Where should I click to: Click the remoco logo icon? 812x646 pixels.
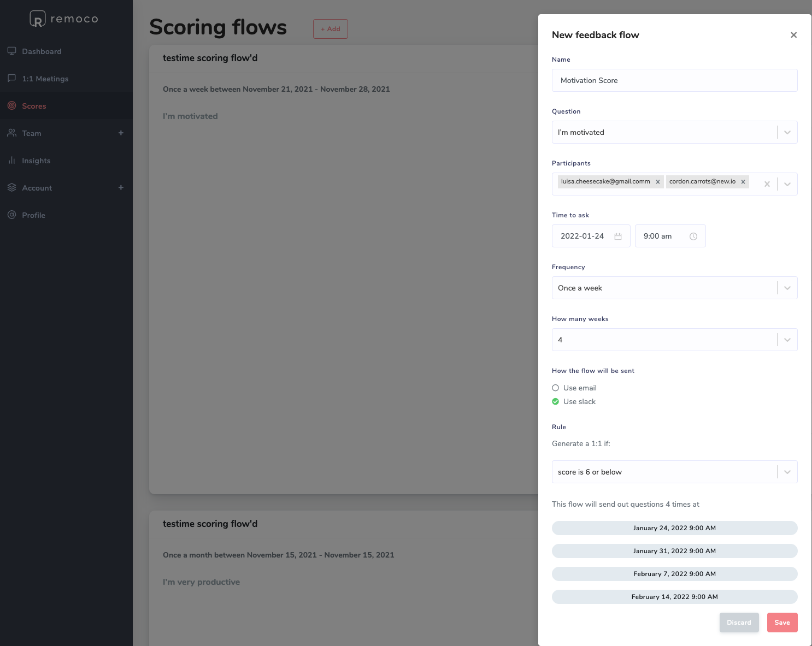tap(37, 19)
